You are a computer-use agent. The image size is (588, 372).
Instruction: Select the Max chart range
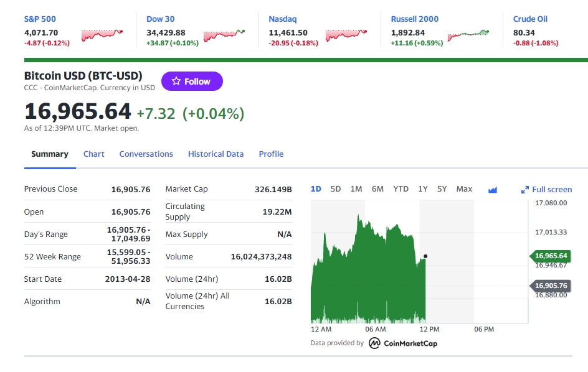(x=464, y=189)
